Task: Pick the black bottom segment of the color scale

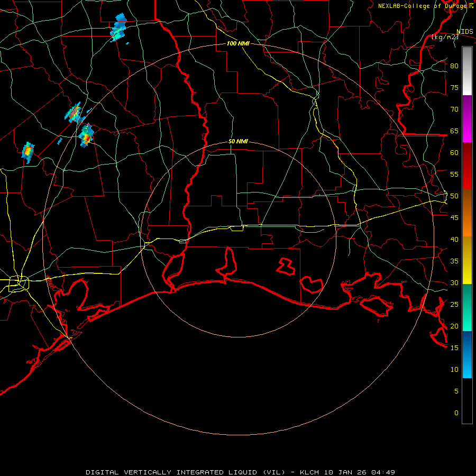Action: click(467, 401)
